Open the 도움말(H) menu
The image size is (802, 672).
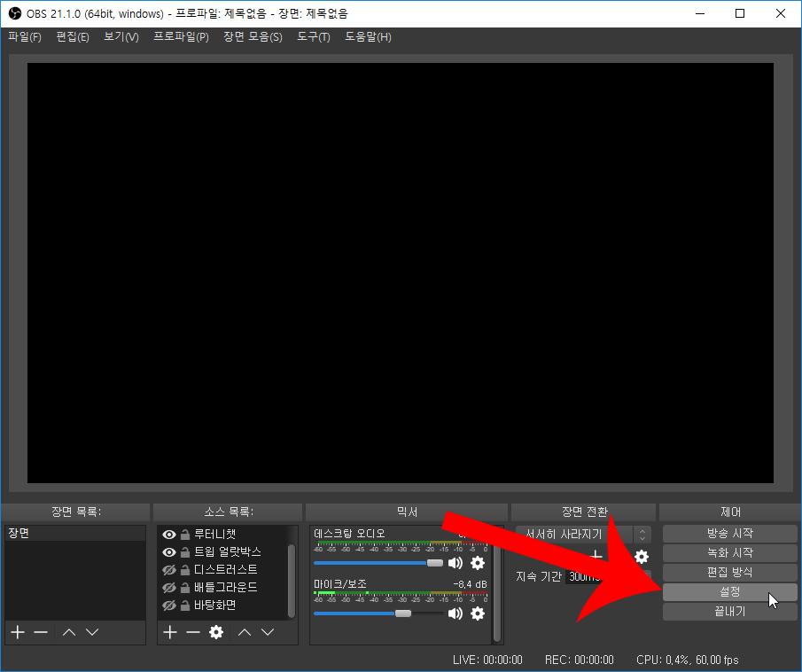tap(368, 36)
